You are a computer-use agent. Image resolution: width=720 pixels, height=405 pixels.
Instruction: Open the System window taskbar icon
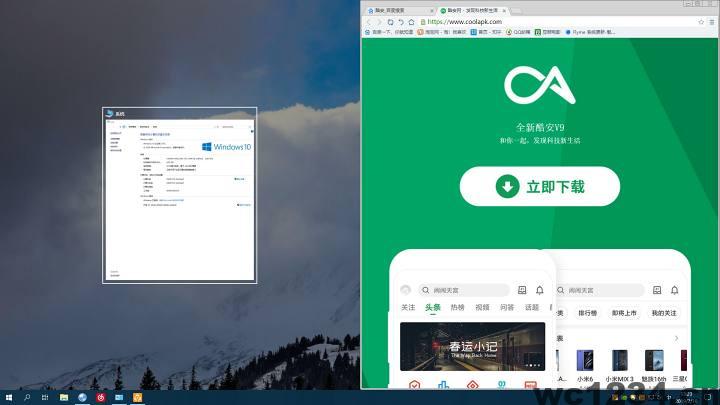pos(119,397)
